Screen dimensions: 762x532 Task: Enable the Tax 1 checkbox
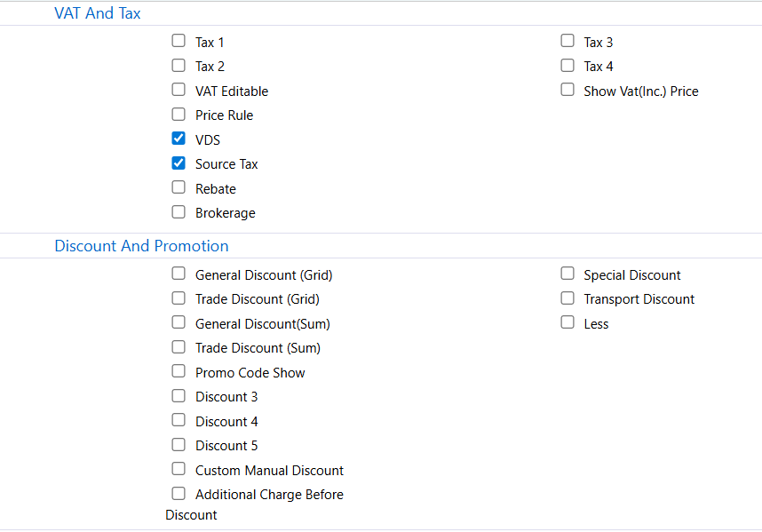tap(179, 41)
